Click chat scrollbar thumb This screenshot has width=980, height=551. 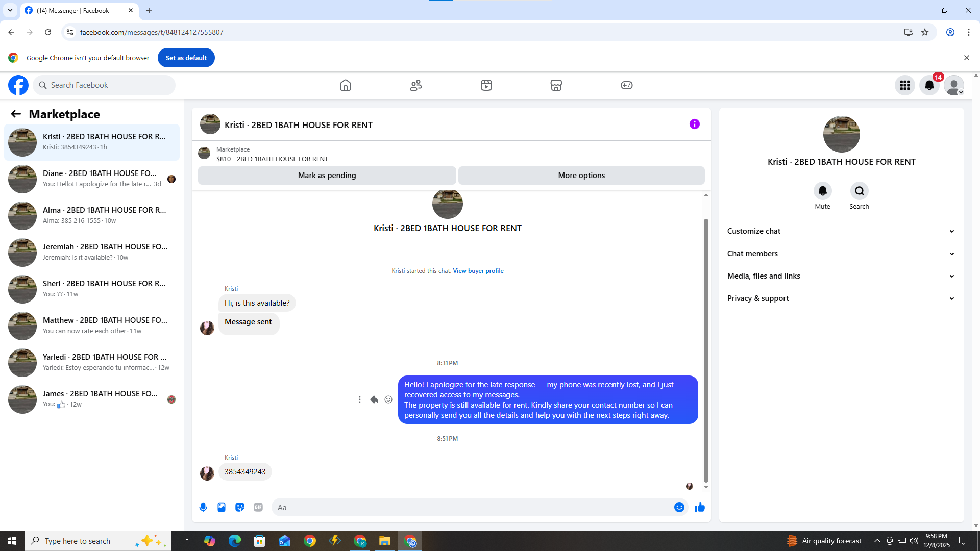click(x=706, y=350)
